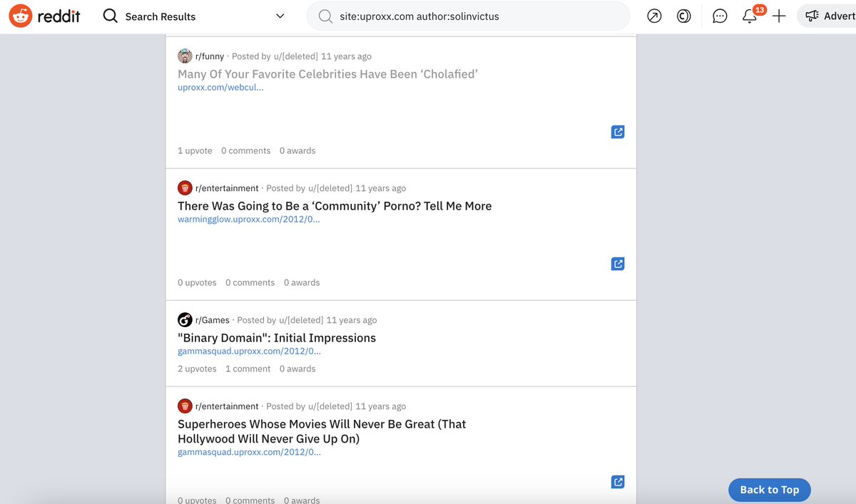Open r/Games subreddit link
Viewport: 856px width, 504px height.
213,320
